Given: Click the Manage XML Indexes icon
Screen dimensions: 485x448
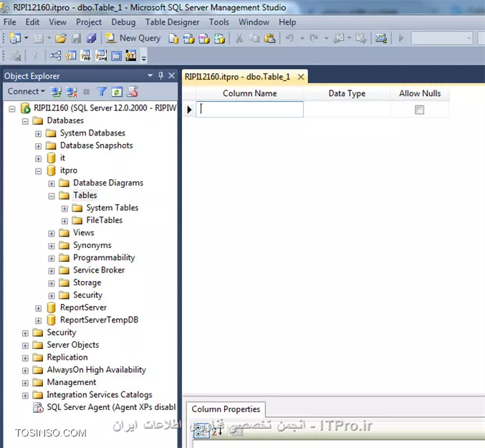Looking at the screenshot, I should (101, 56).
